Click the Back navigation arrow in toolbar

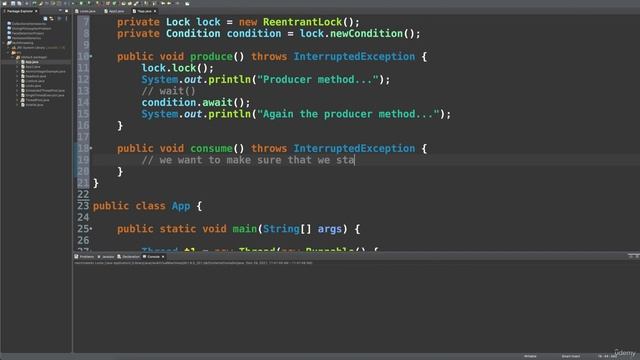pyautogui.click(x=162, y=3)
